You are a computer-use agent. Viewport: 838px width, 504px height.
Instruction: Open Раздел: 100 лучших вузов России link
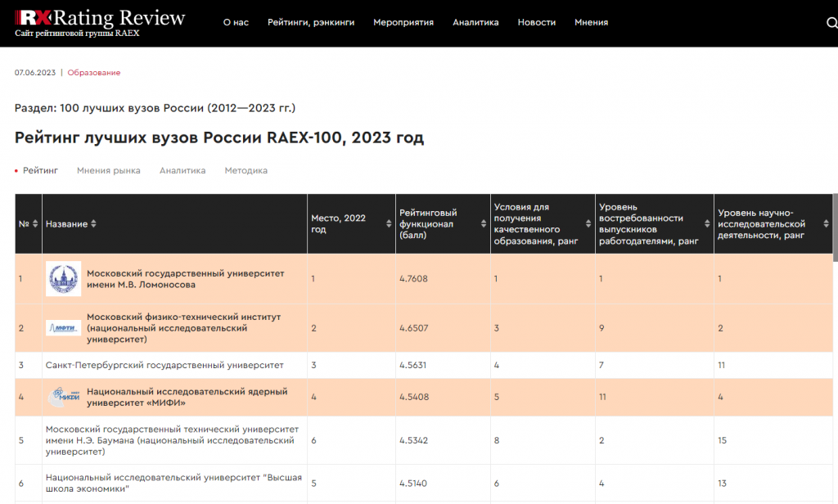coord(155,108)
